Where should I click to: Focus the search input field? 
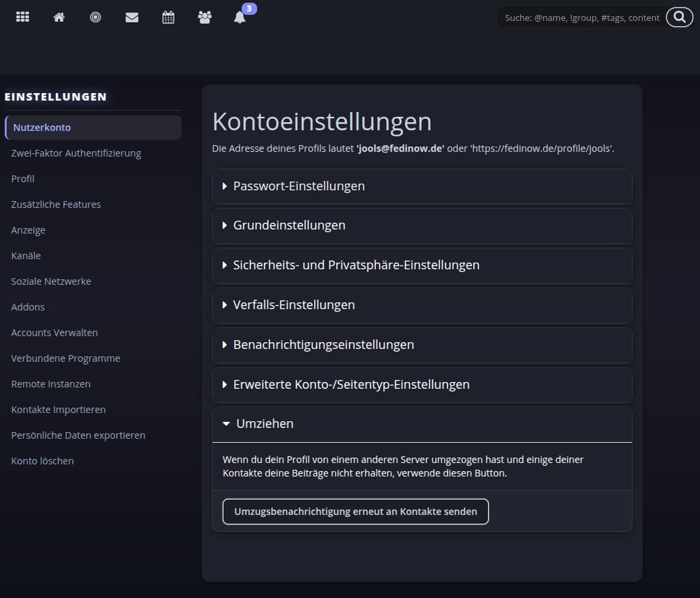point(581,18)
